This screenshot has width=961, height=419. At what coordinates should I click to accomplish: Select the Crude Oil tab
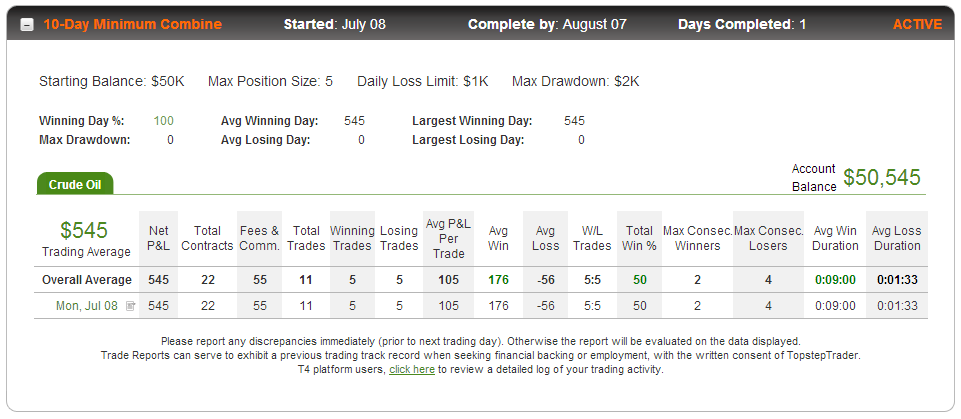(x=75, y=184)
